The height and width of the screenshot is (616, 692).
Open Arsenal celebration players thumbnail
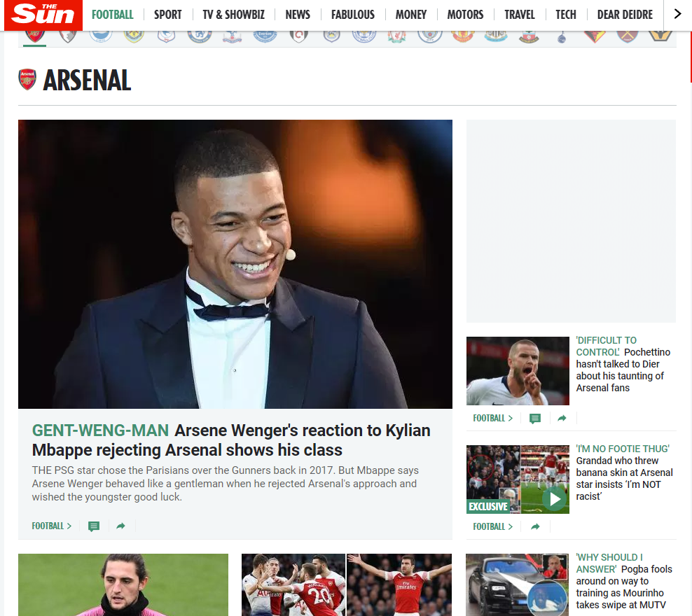(x=347, y=584)
